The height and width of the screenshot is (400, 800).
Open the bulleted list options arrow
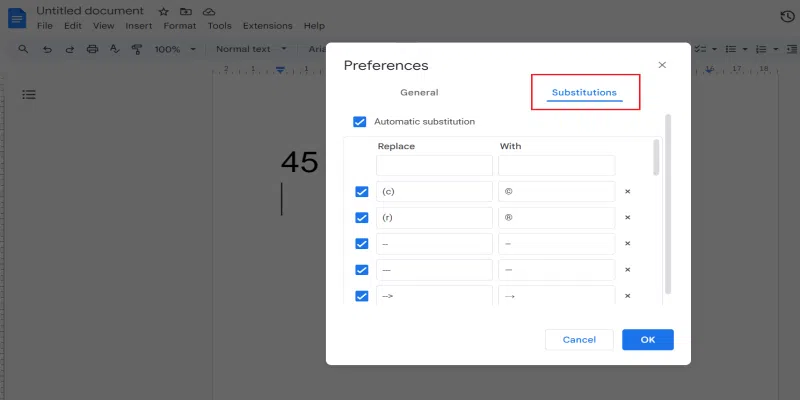746,49
